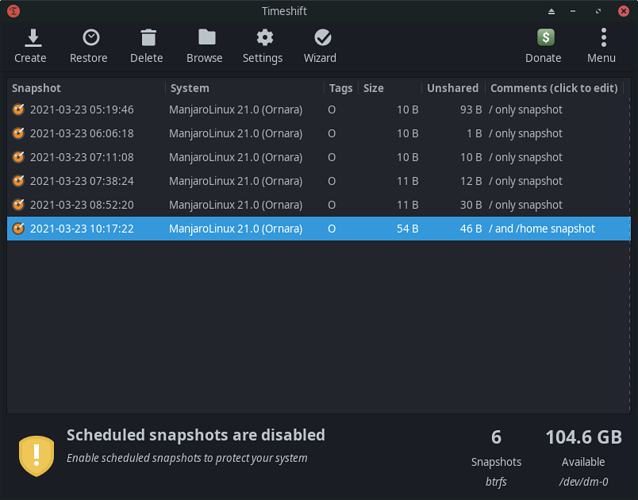This screenshot has height=500, width=638.
Task: Sort by the Unshared column header
Action: [x=452, y=88]
